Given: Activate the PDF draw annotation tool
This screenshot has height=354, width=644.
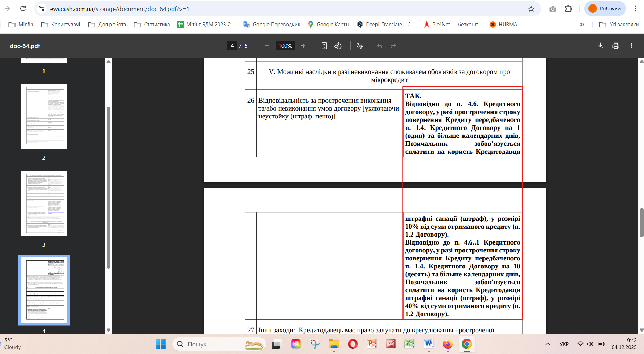Looking at the screenshot, I should 360,46.
